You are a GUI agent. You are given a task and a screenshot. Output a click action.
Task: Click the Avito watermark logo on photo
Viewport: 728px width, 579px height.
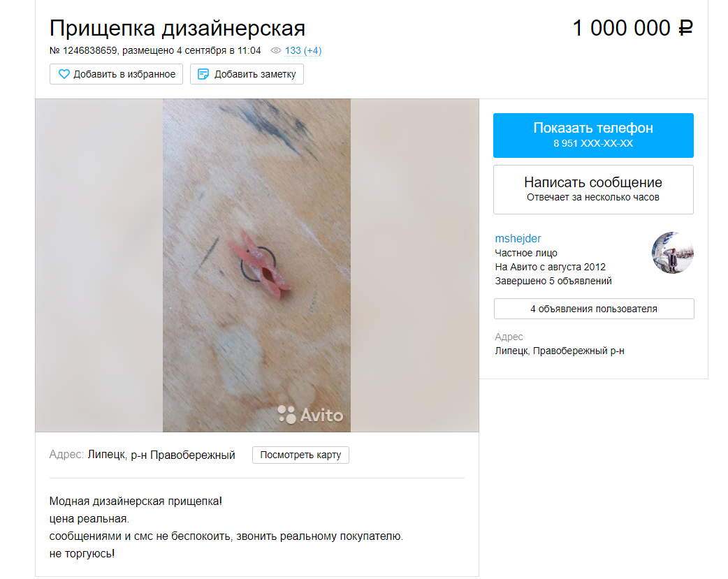click(x=310, y=415)
